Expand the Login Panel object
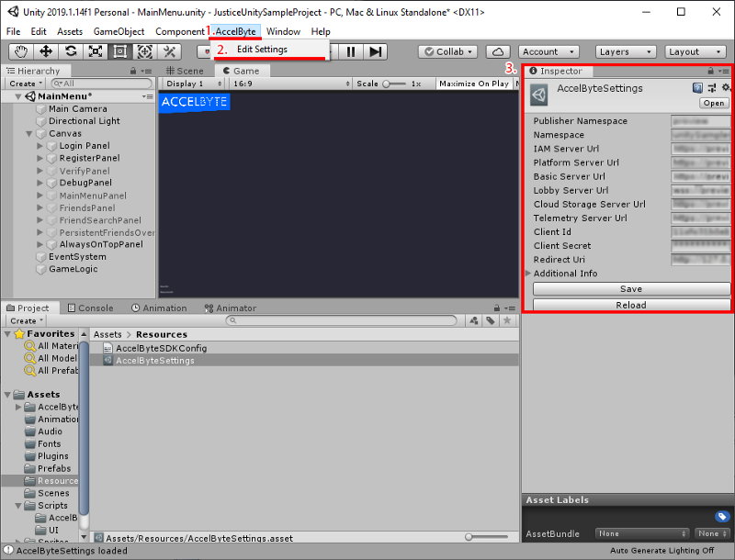 click(x=40, y=146)
